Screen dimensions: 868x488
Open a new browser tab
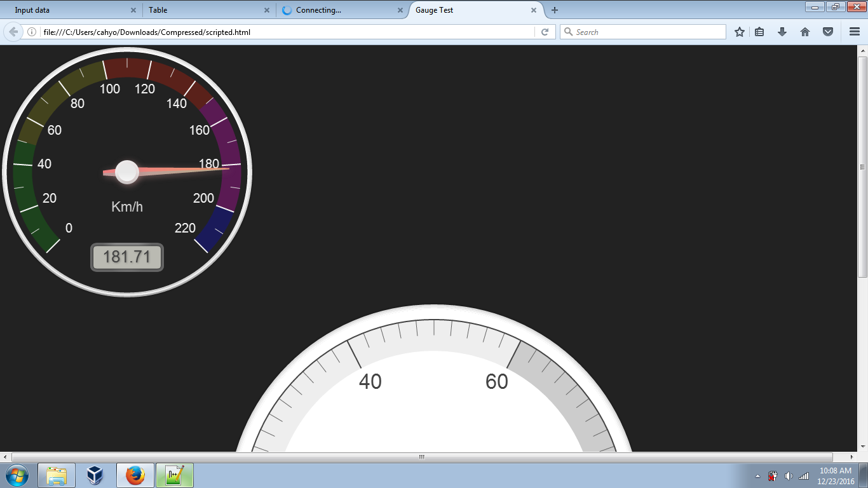pos(555,10)
